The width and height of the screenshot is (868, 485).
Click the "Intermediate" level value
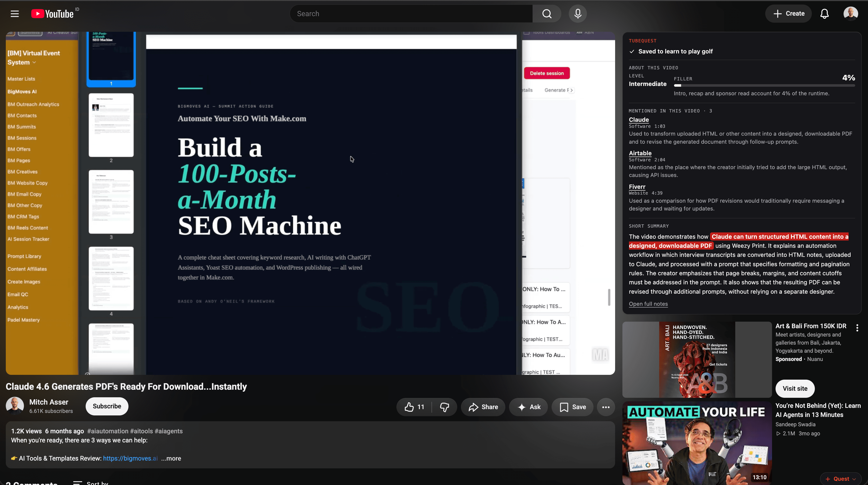click(647, 84)
